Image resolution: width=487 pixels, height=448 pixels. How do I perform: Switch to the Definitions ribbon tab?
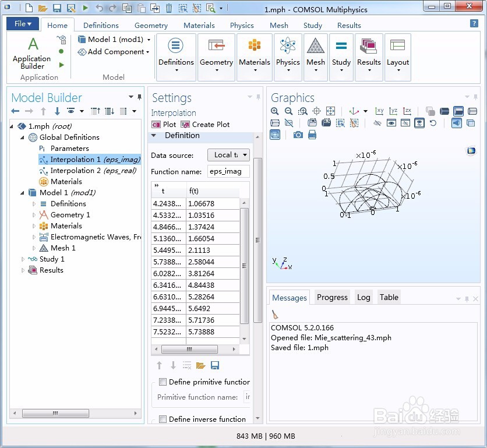coord(101,25)
